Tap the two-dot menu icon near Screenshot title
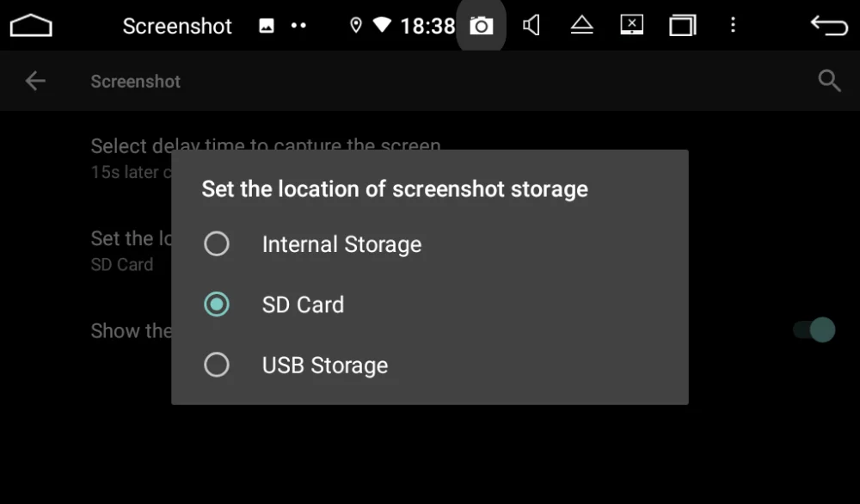The width and height of the screenshot is (860, 504). [x=298, y=25]
